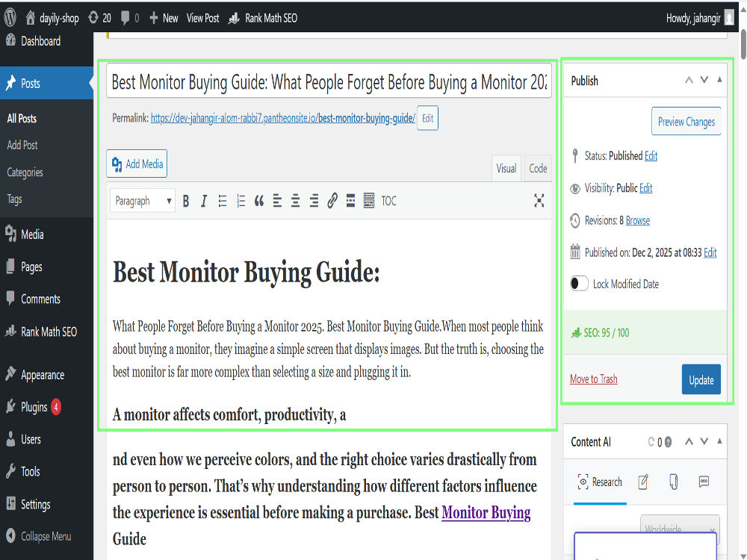Open the Howdy, jahangir account menu
747x560 pixels.
pos(699,18)
